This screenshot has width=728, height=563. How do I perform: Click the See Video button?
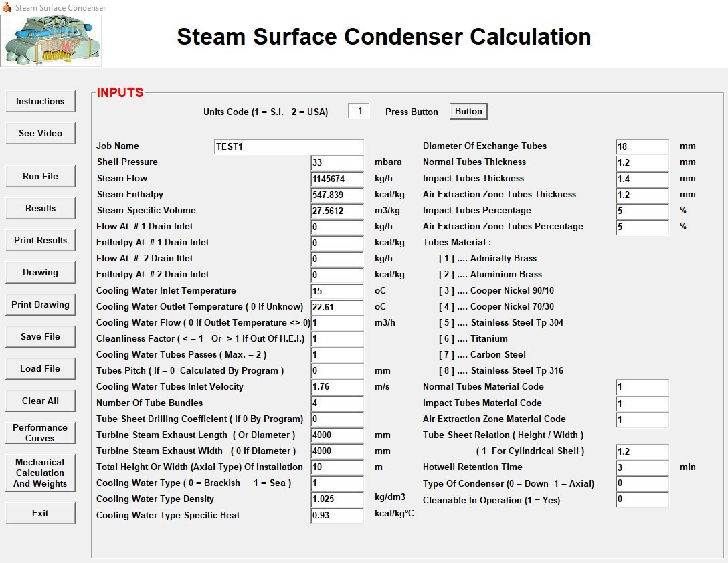tap(40, 133)
